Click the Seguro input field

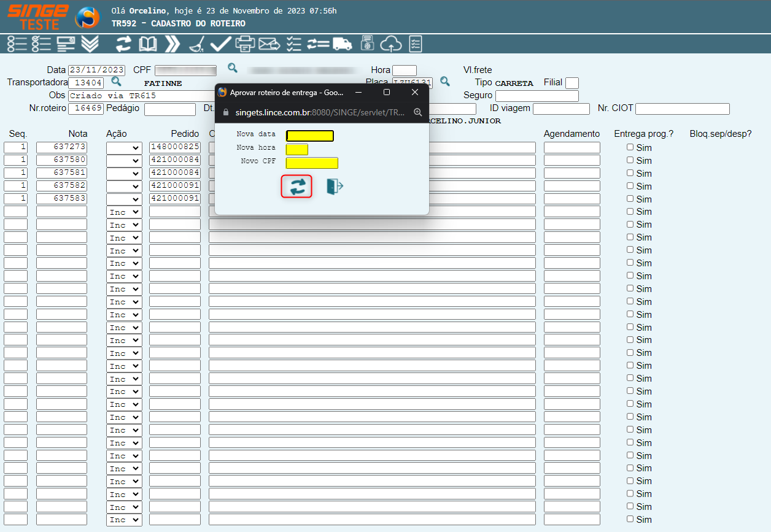click(x=537, y=96)
